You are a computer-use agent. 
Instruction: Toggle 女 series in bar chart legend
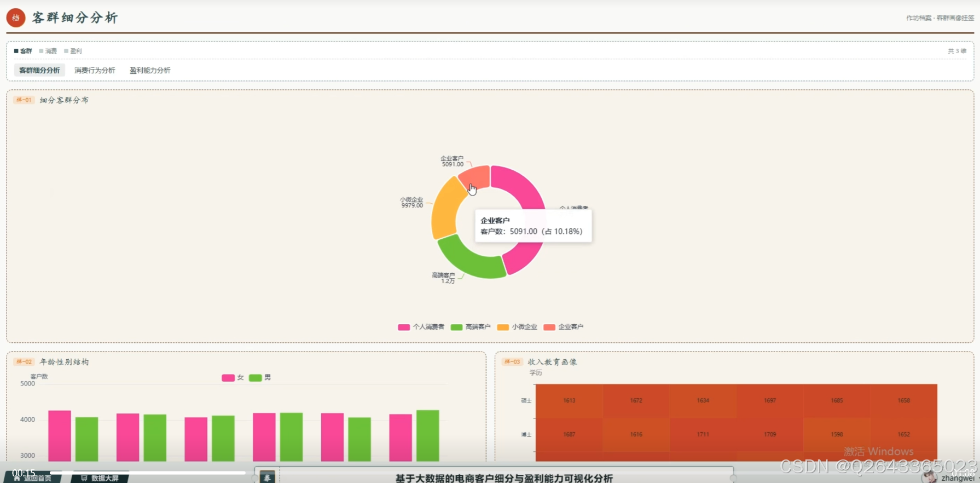pyautogui.click(x=233, y=377)
